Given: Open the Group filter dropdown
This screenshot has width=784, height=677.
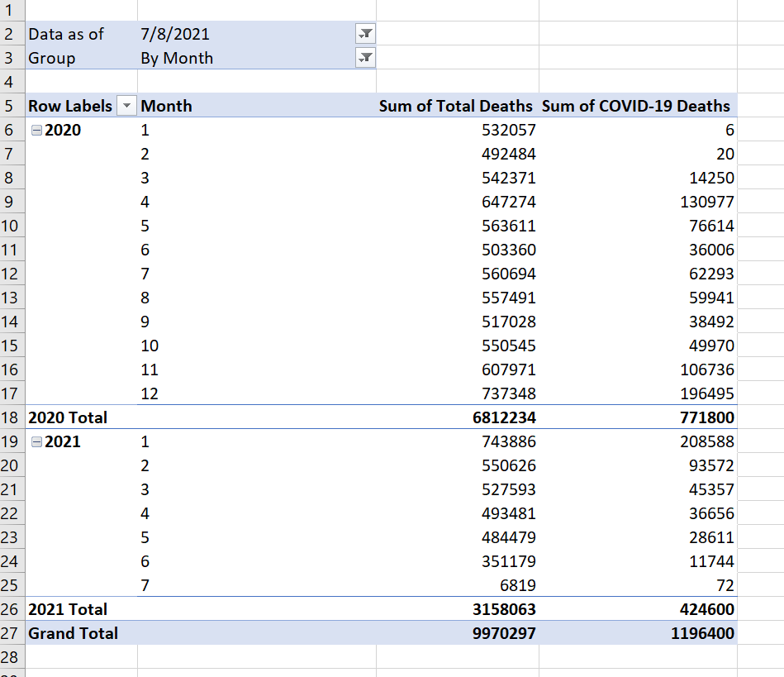Looking at the screenshot, I should click(365, 58).
